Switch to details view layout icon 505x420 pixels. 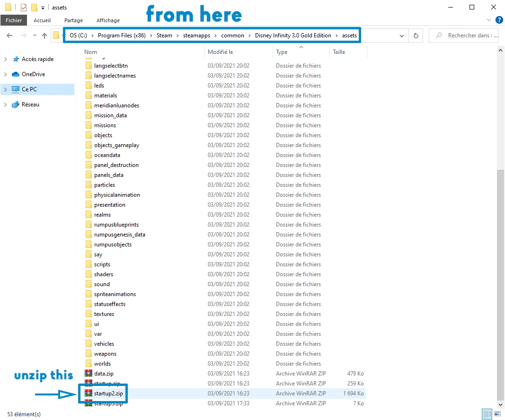[487, 414]
